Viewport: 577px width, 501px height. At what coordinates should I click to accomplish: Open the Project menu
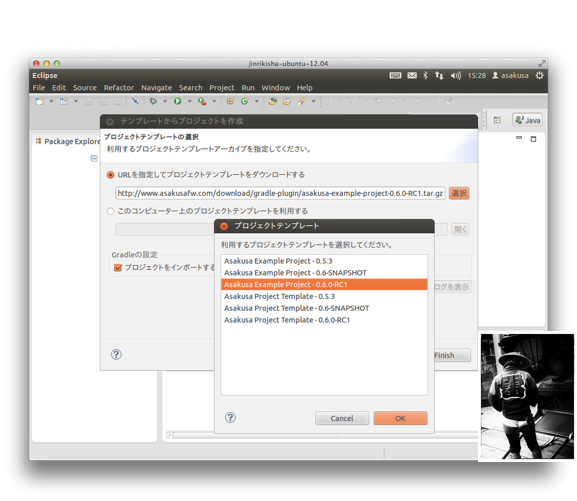pos(222,88)
